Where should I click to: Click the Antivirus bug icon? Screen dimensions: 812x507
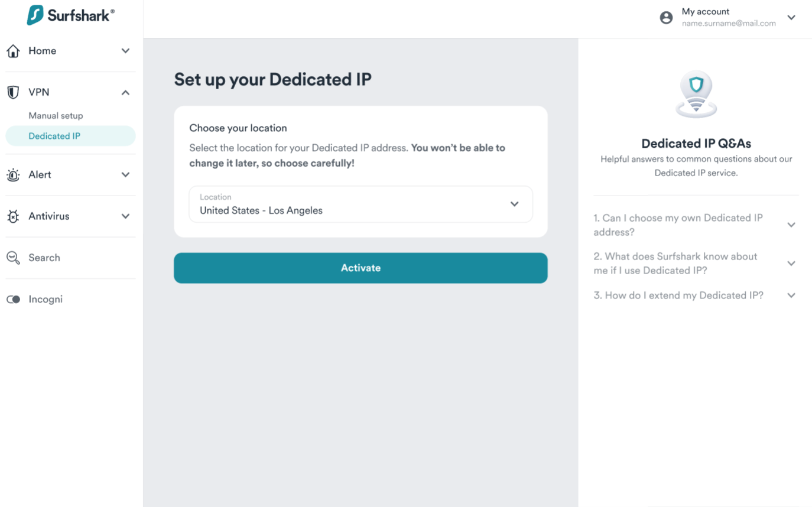click(13, 216)
